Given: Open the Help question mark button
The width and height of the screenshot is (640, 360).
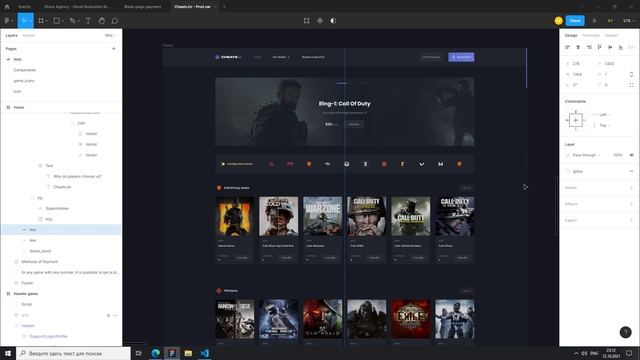Looking at the screenshot, I should click(625, 332).
